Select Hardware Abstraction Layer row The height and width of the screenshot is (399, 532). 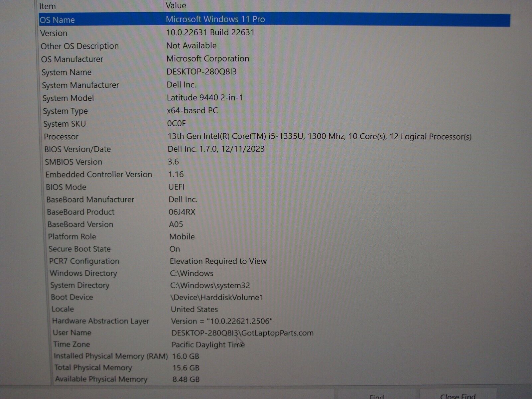101,321
